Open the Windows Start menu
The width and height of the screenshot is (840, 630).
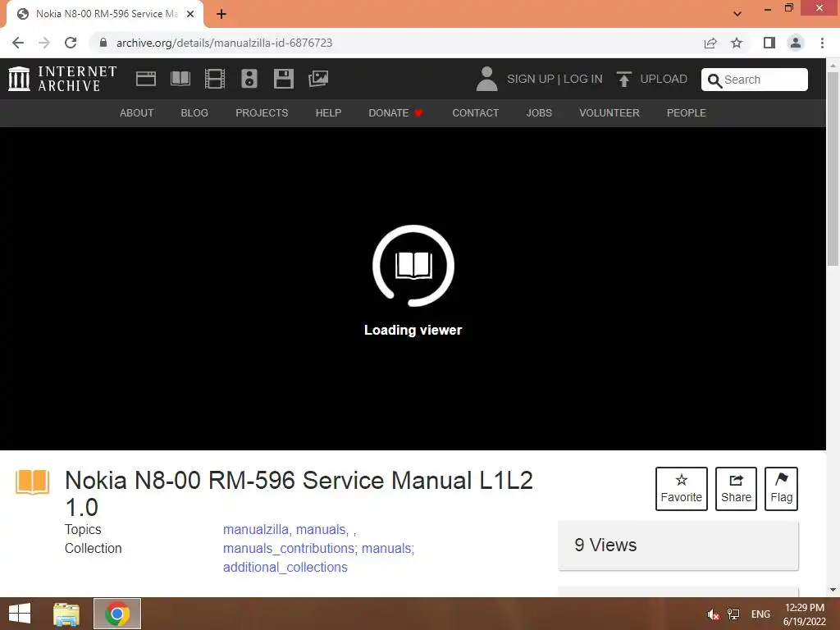[x=20, y=614]
